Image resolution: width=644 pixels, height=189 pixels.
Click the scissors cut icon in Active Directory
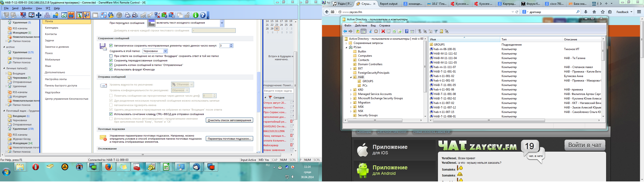tap(371, 31)
